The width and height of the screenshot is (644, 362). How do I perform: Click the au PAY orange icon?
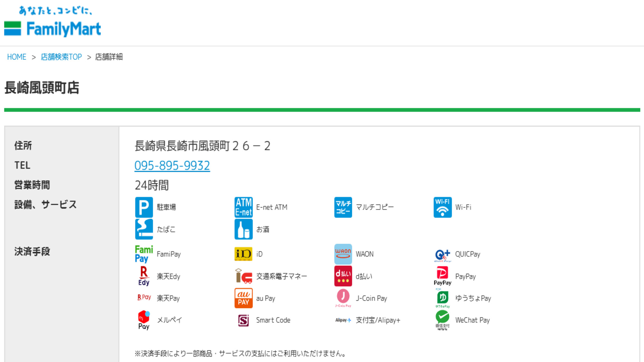tap(243, 298)
